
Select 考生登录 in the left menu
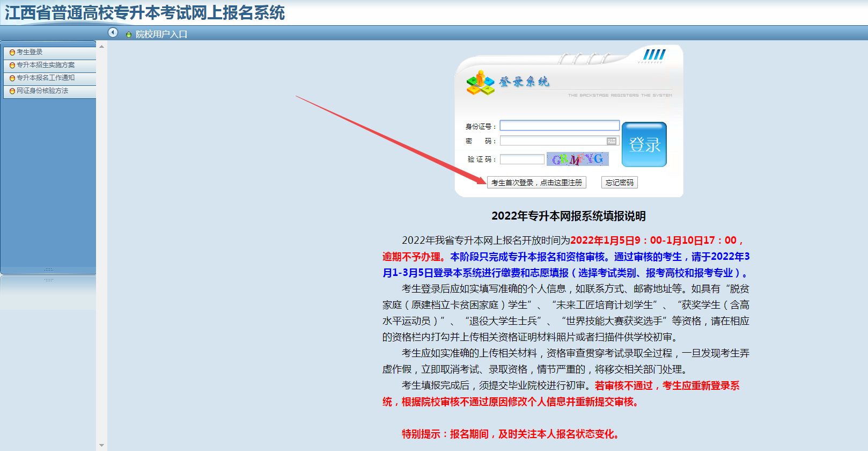pos(30,52)
